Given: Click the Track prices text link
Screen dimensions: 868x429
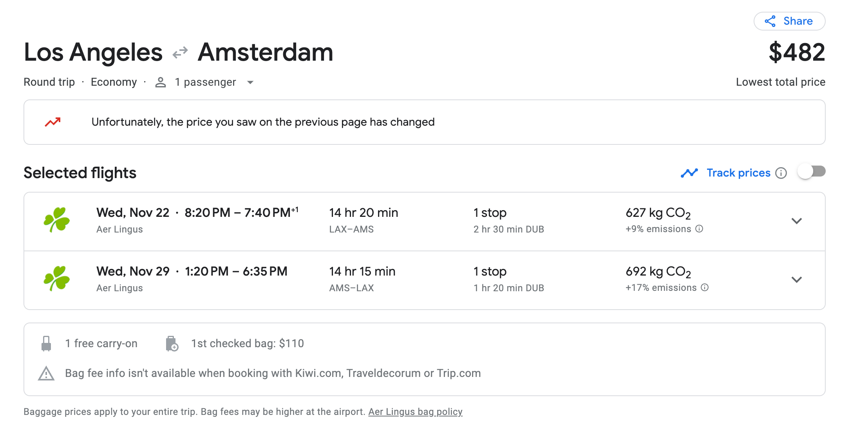Looking at the screenshot, I should 738,173.
